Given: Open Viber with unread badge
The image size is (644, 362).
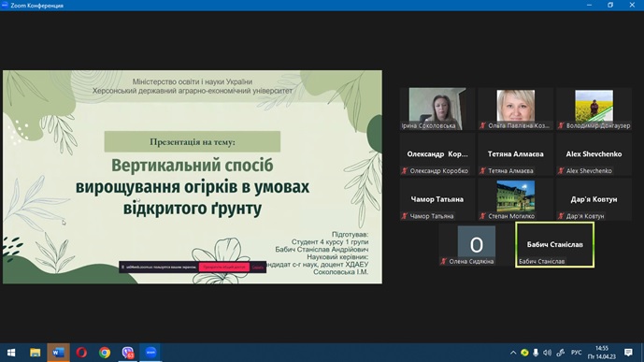Looking at the screenshot, I should tap(128, 353).
